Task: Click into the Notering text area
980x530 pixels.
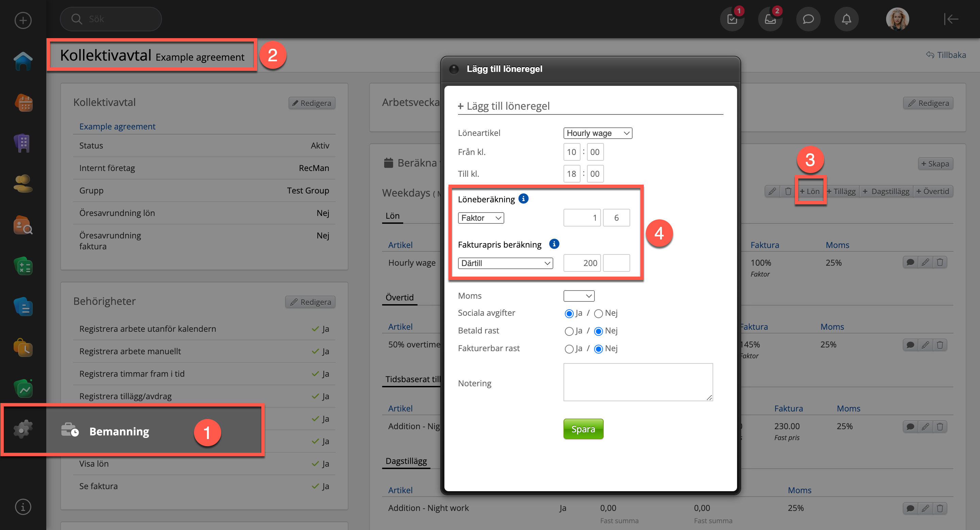Action: (638, 382)
